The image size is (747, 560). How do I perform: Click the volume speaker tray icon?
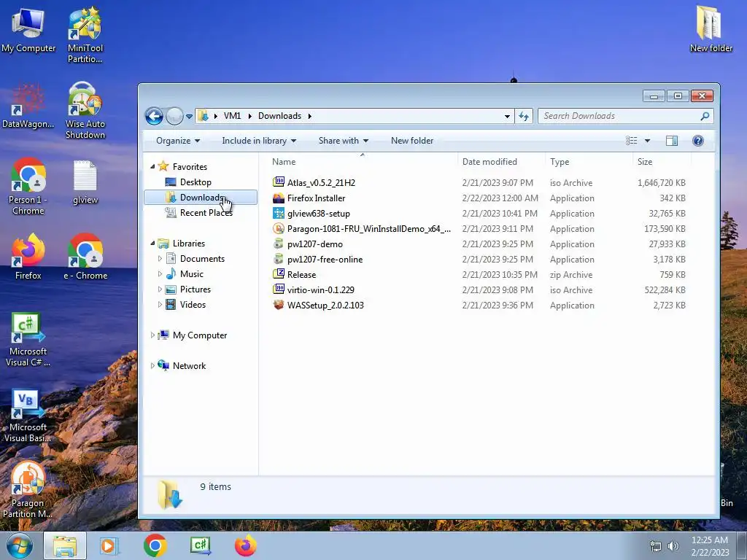(673, 546)
